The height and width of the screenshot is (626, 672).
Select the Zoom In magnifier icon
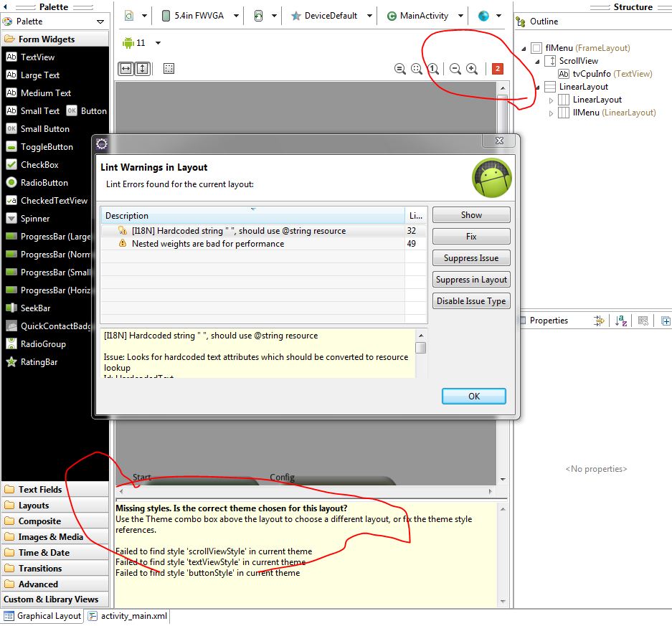coord(471,69)
